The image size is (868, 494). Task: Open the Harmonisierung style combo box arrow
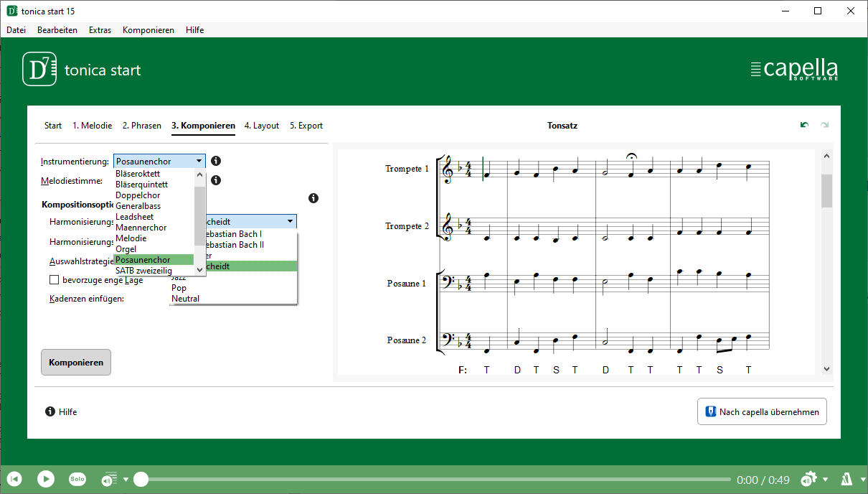(291, 222)
